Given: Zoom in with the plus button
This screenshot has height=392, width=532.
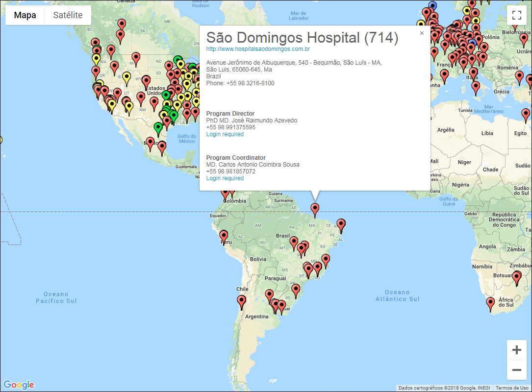Looking at the screenshot, I should coord(516,350).
